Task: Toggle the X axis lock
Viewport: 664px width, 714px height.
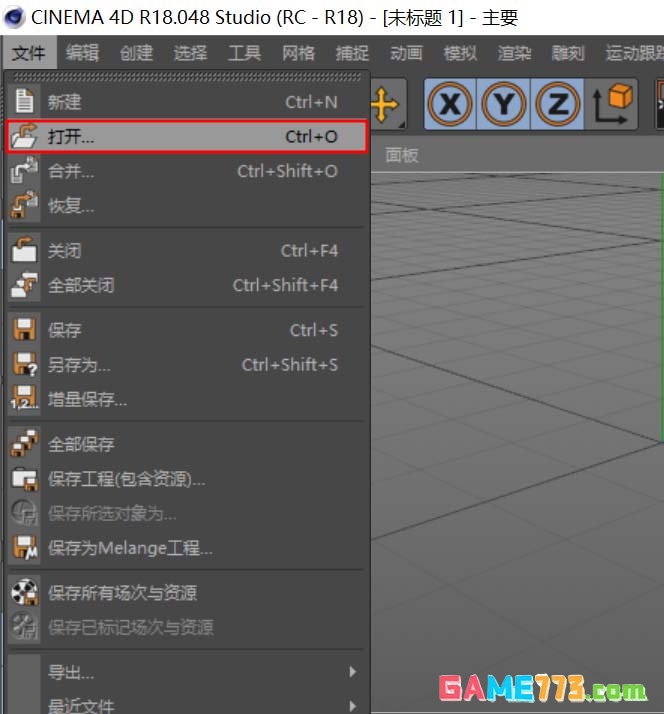Action: [450, 104]
